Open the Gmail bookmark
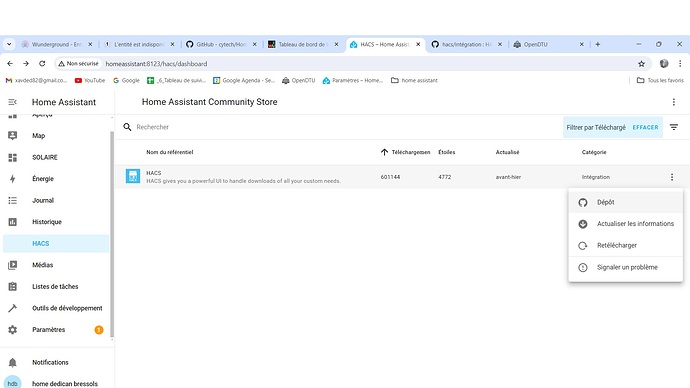This screenshot has width=690, height=388. 36,81
